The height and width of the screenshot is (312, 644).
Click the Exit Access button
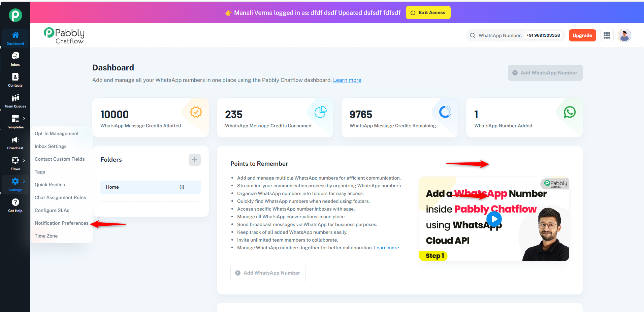point(428,12)
